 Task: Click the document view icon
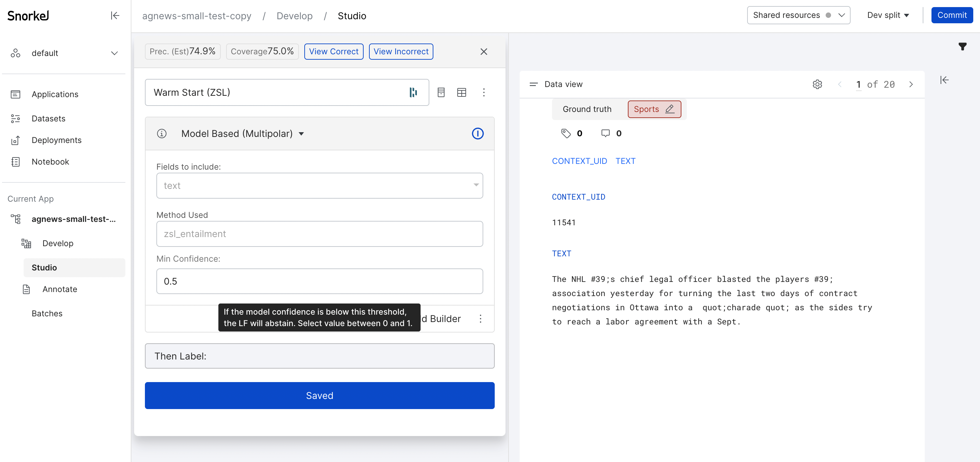441,92
